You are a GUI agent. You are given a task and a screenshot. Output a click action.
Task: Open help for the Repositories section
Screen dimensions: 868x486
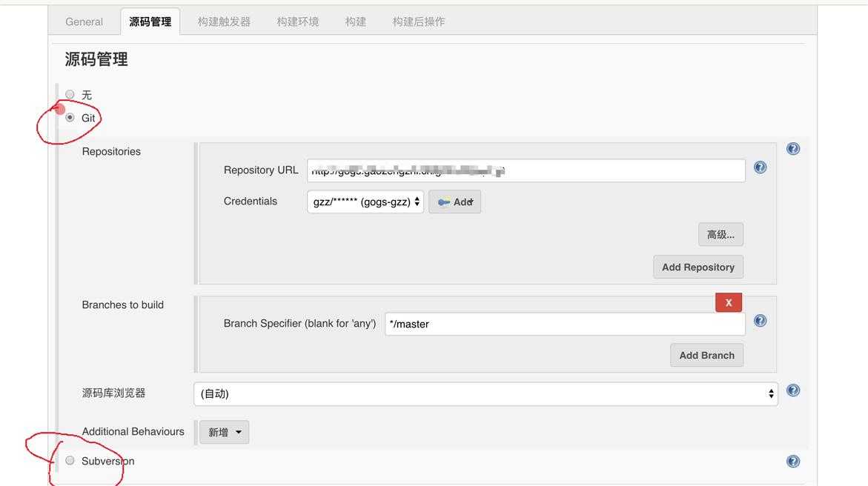[792, 148]
